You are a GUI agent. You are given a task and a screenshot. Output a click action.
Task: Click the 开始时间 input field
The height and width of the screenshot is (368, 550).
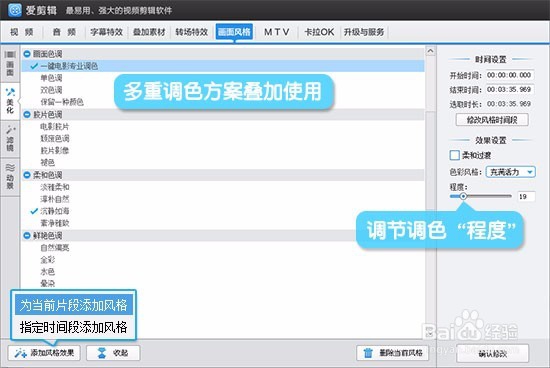pyautogui.click(x=510, y=75)
